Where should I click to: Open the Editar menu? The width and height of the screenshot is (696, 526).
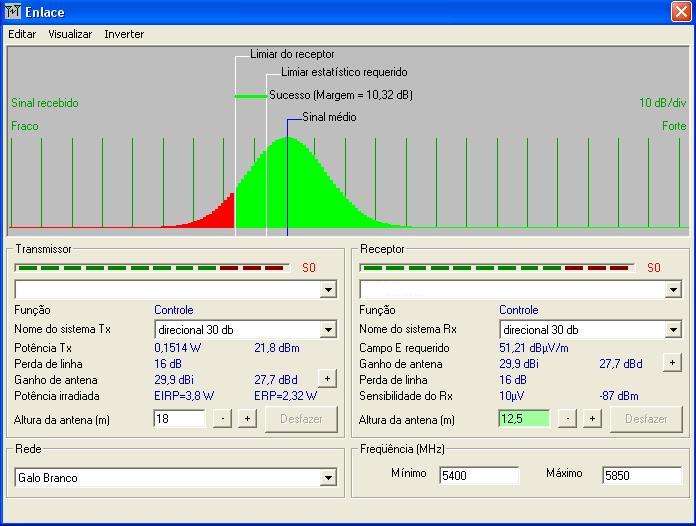pyautogui.click(x=22, y=34)
